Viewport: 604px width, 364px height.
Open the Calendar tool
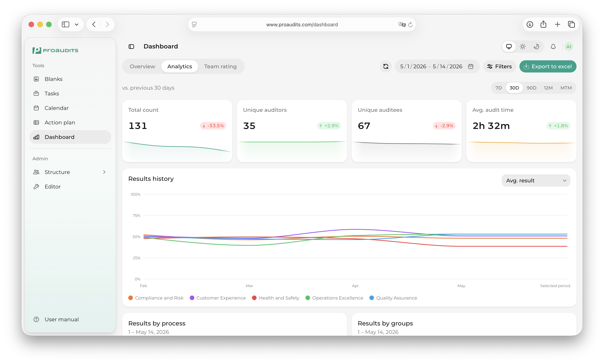tap(70, 108)
